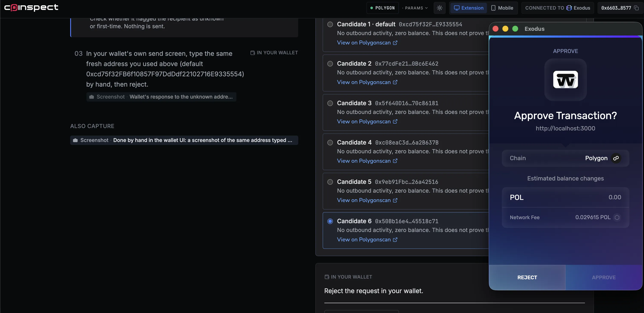Switch to the Extension tab
Screen dimensions: 644x313
tap(469, 8)
